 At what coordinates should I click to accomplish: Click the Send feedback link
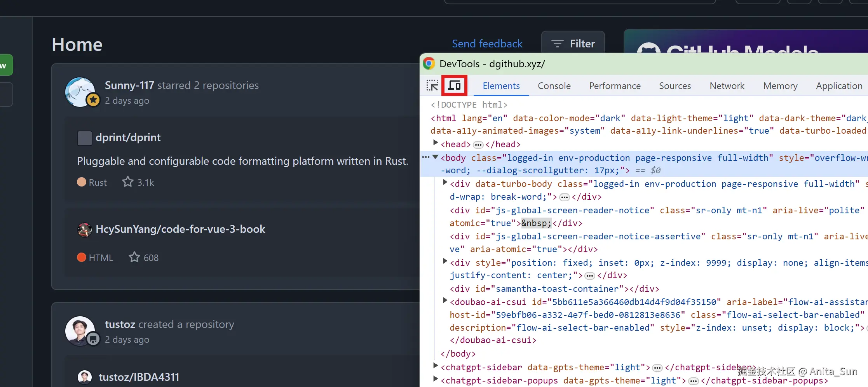point(487,44)
